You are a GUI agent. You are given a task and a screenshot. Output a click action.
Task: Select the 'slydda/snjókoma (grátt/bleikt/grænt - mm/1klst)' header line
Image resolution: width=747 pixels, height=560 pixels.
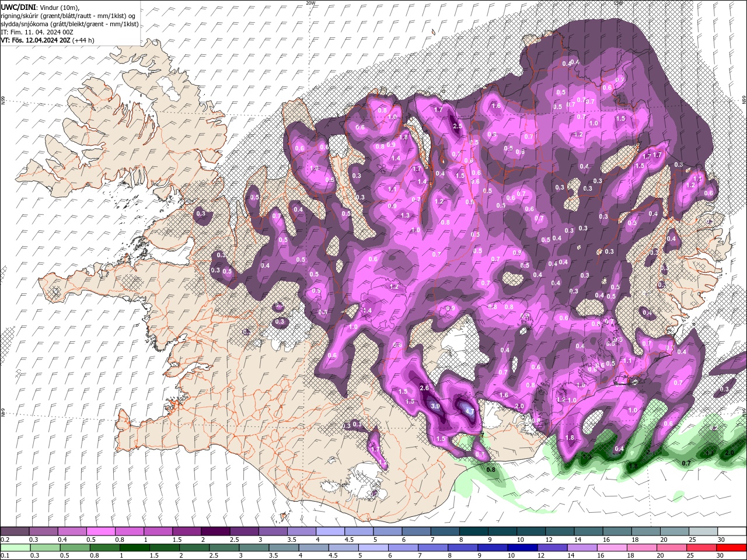pyautogui.click(x=69, y=24)
